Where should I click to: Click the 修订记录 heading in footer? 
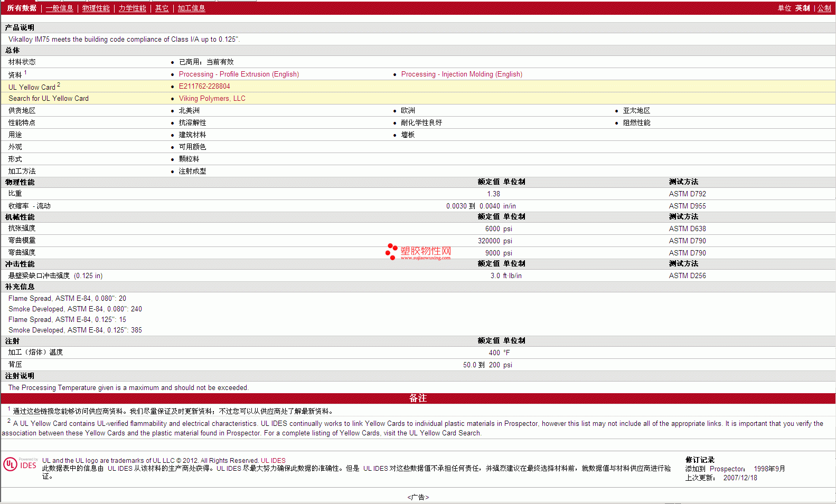point(700,460)
